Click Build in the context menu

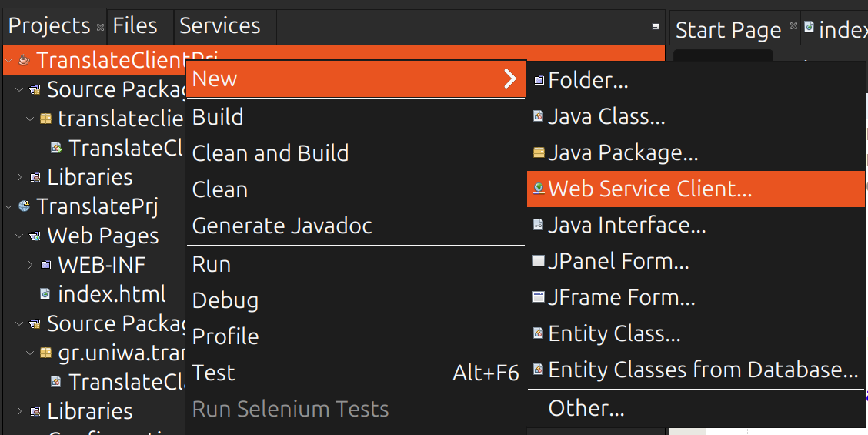(x=356, y=117)
